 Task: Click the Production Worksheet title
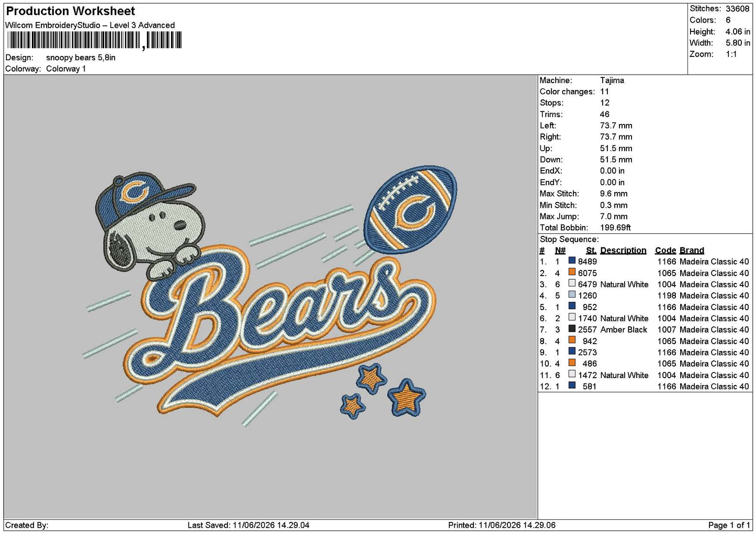point(70,11)
